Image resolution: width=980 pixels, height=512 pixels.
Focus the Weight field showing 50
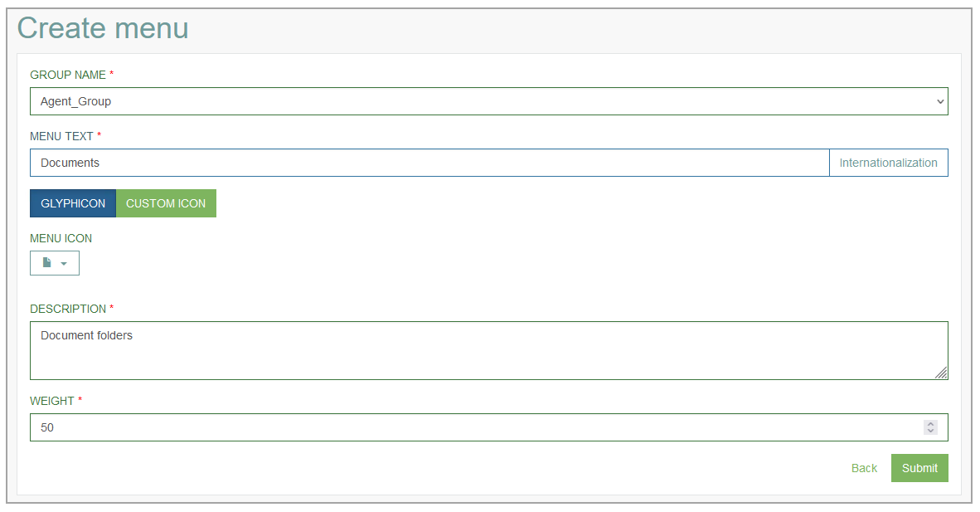(488, 427)
